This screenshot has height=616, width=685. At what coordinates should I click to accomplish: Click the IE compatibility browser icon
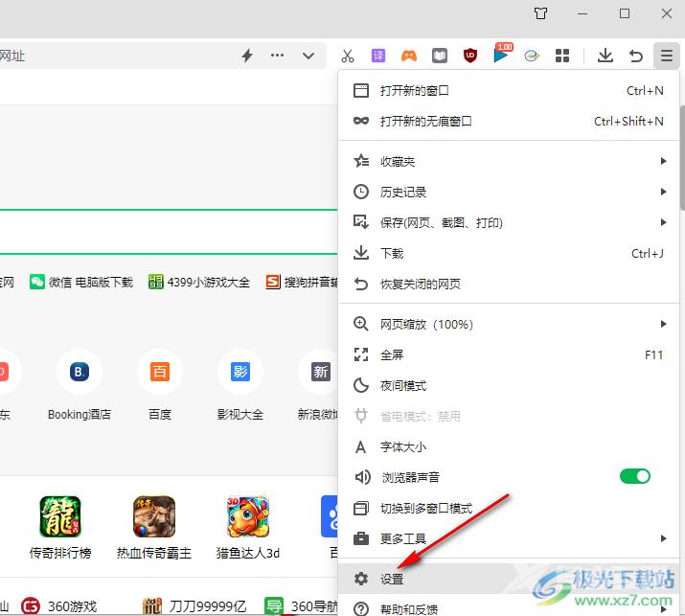point(531,56)
